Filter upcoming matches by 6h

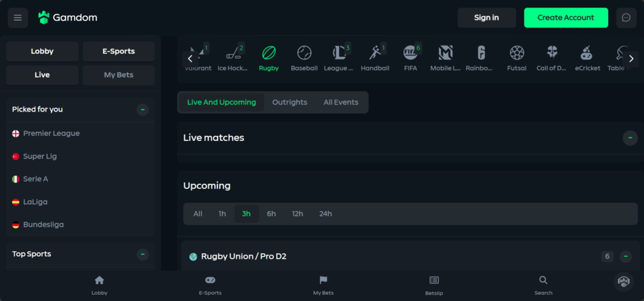pos(272,214)
